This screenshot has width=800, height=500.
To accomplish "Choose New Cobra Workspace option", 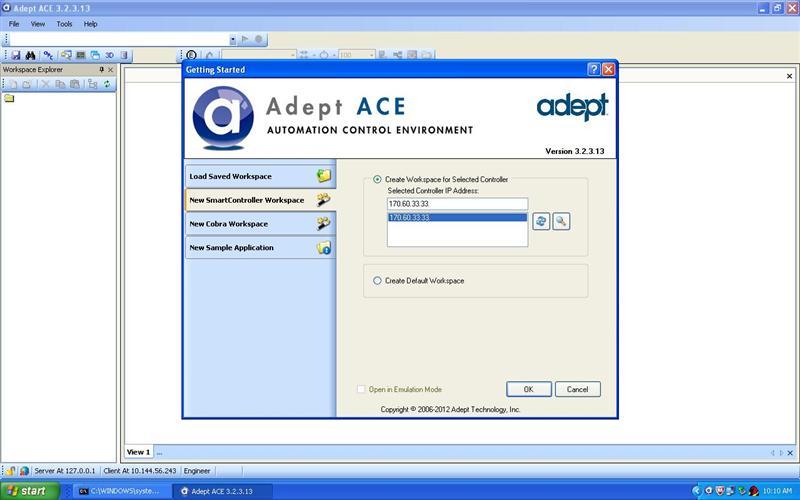I will pyautogui.click(x=260, y=223).
